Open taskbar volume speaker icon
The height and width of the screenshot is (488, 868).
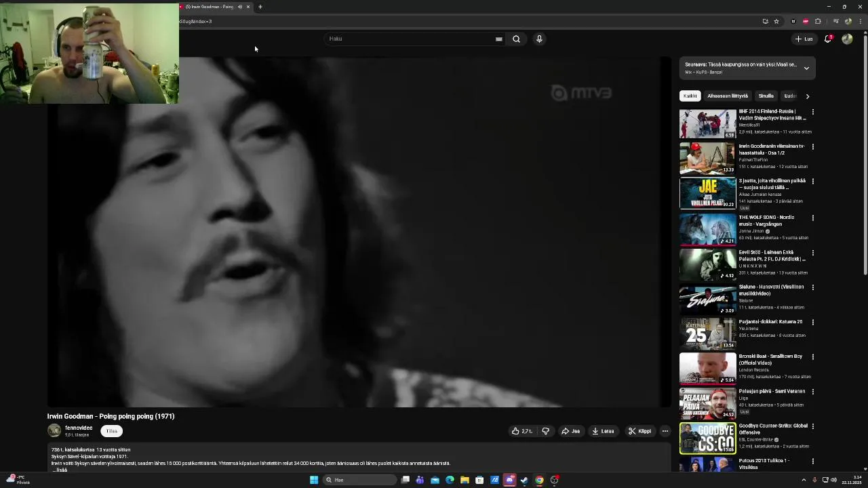[833, 480]
